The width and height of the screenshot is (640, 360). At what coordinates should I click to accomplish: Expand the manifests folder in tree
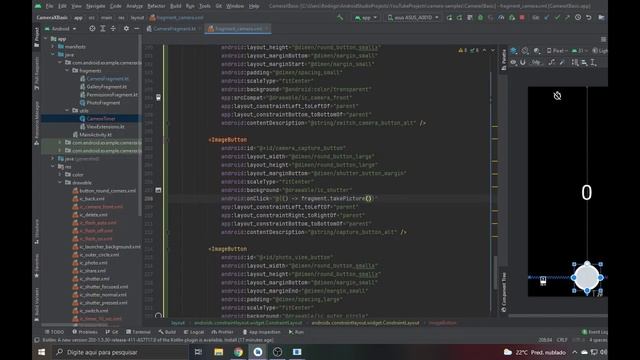(53, 47)
